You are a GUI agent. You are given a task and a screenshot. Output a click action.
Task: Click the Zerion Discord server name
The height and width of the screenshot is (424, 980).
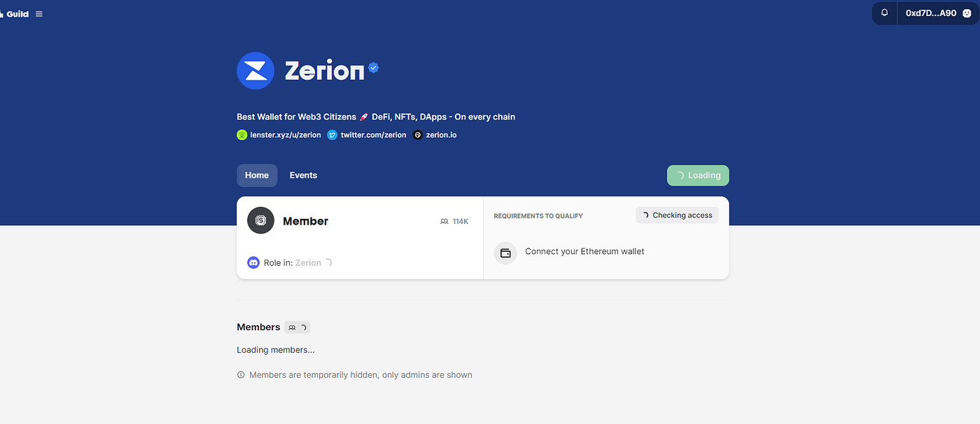(x=308, y=263)
